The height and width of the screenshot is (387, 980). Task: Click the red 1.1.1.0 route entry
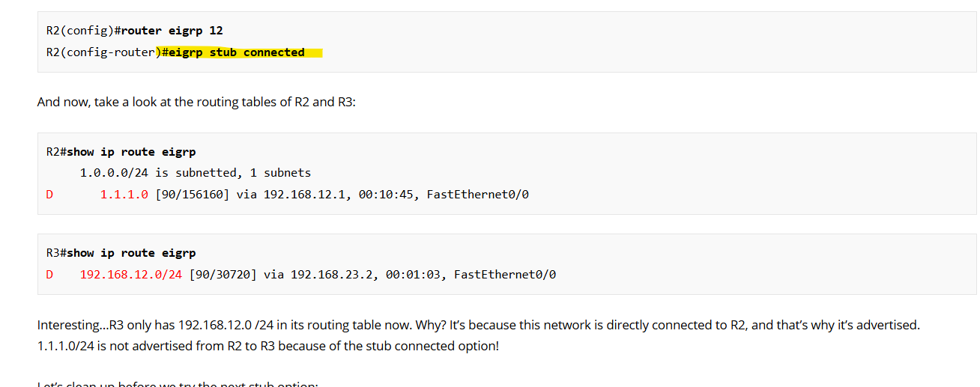[x=124, y=195]
